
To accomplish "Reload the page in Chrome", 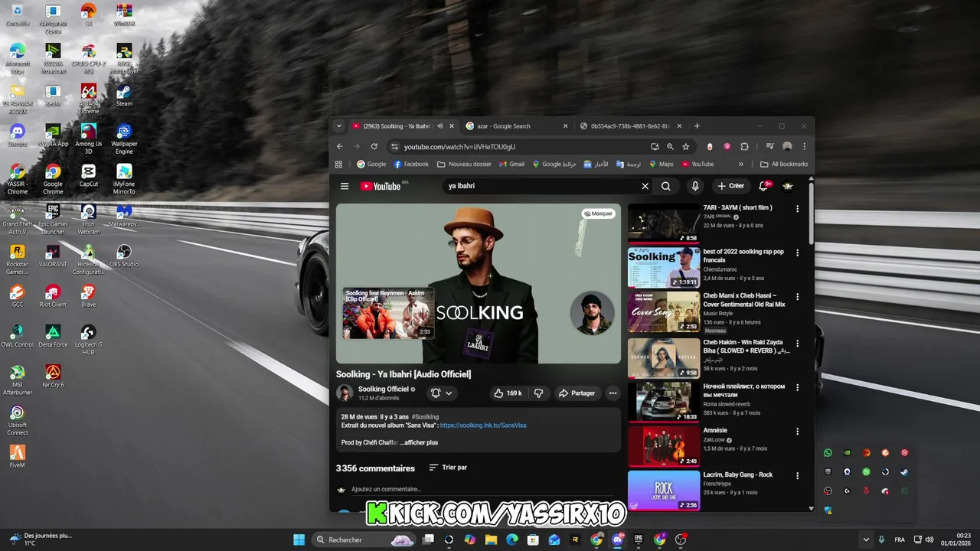I will 374,146.
